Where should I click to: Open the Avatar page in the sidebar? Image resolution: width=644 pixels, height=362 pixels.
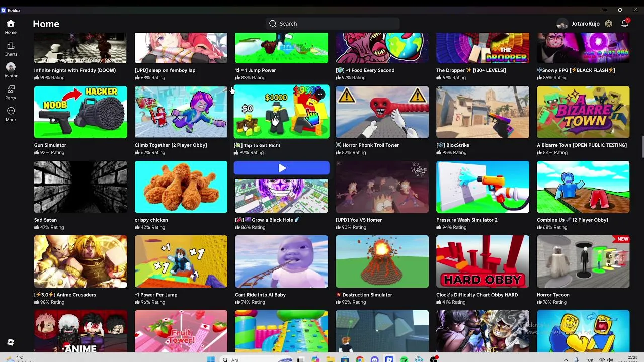(11, 71)
